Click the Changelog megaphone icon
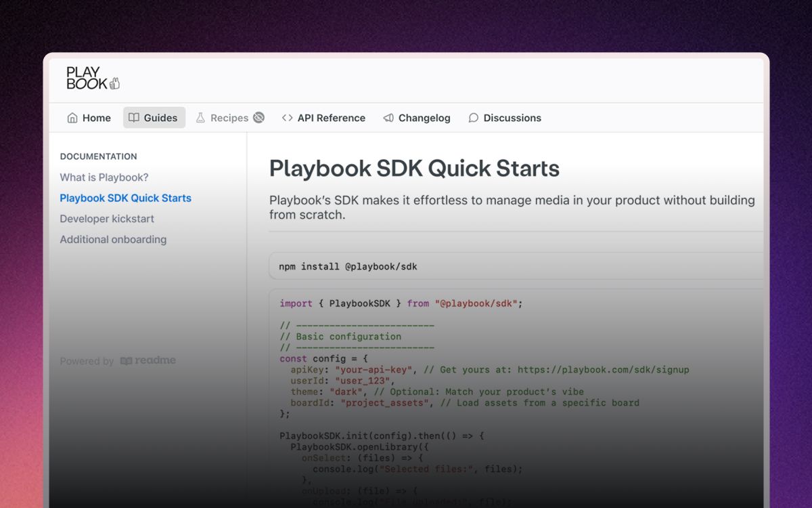Viewport: 812px width, 508px height. click(x=388, y=118)
